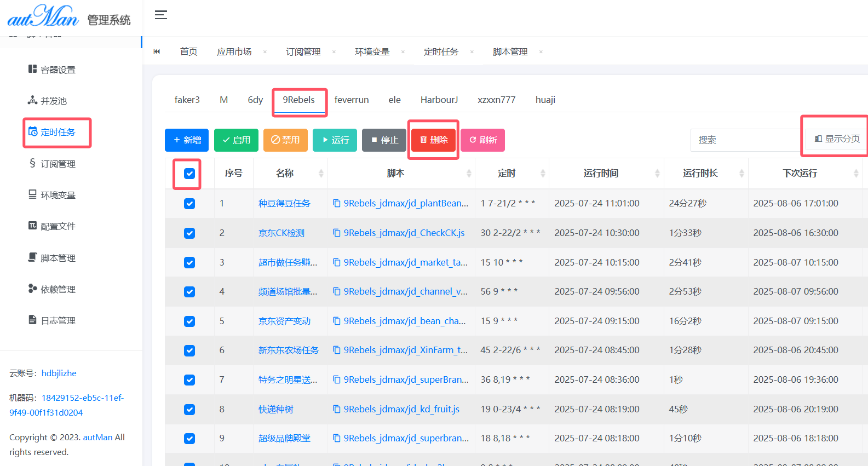The width and height of the screenshot is (868, 466).
Task: Uncheck row 3 超市做任务 checkbox
Action: tap(189, 263)
